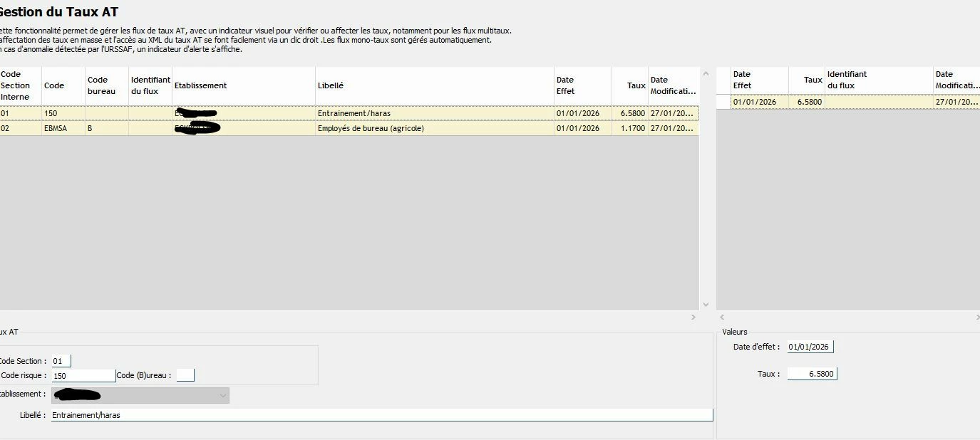This screenshot has width=980, height=440.
Task: Select the Entrainement/haras cell
Action: point(435,113)
